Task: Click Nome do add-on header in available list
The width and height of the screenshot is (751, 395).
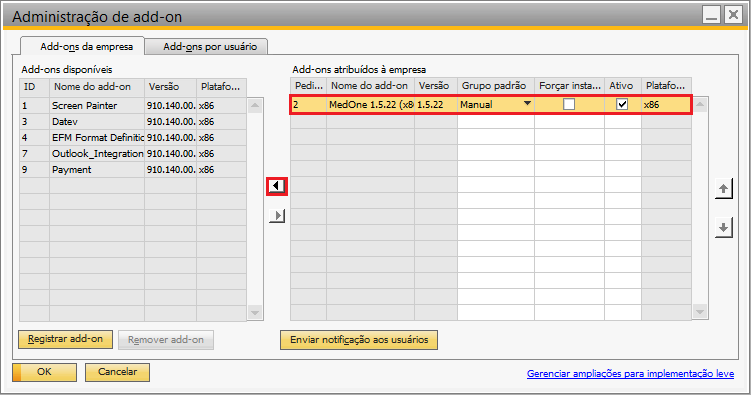Action: (x=97, y=87)
